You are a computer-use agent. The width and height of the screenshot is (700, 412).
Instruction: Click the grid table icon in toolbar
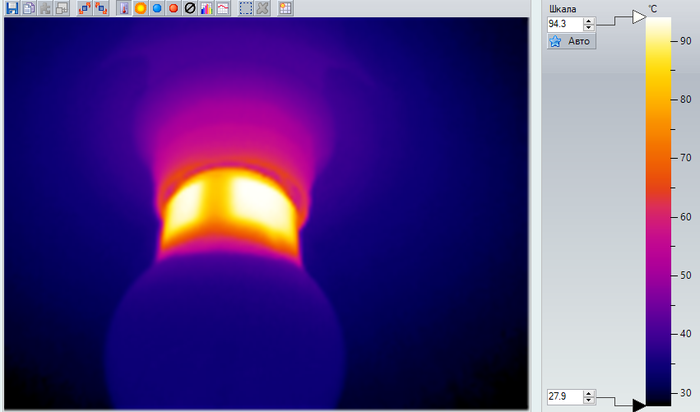pyautogui.click(x=286, y=8)
